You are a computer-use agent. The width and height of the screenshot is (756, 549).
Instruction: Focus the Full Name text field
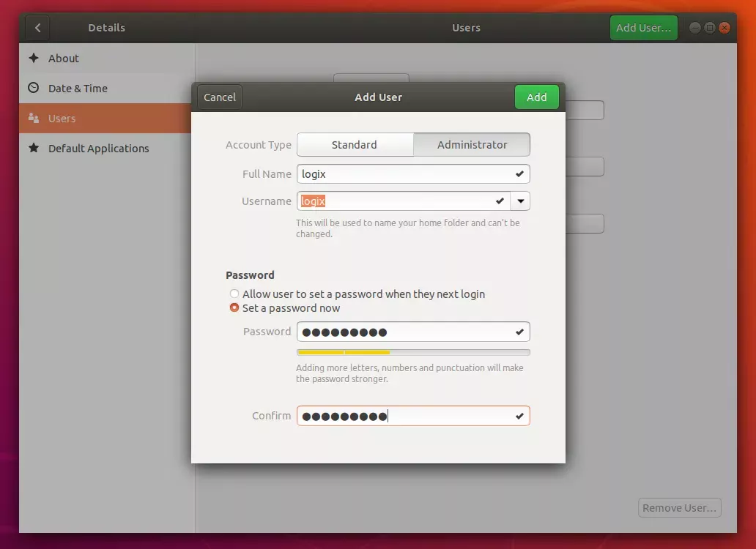click(x=413, y=174)
